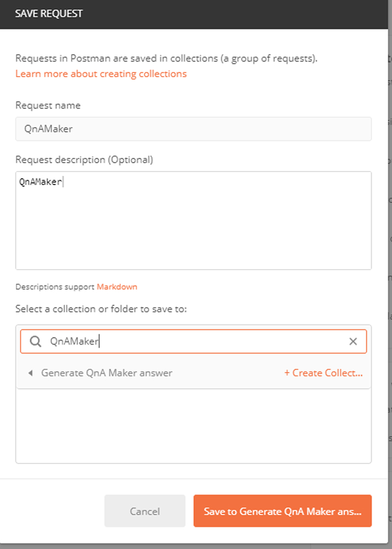The width and height of the screenshot is (392, 549).
Task: Click the Request description (Optional) label
Action: pos(84,159)
